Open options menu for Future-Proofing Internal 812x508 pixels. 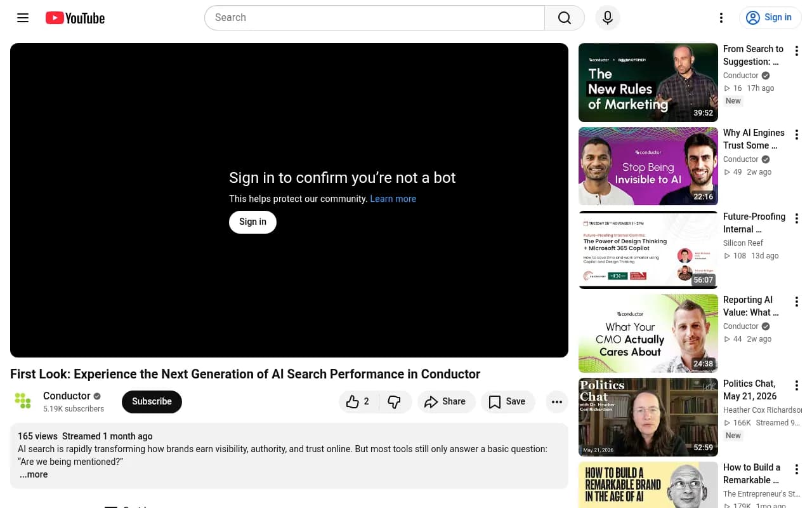click(x=797, y=218)
